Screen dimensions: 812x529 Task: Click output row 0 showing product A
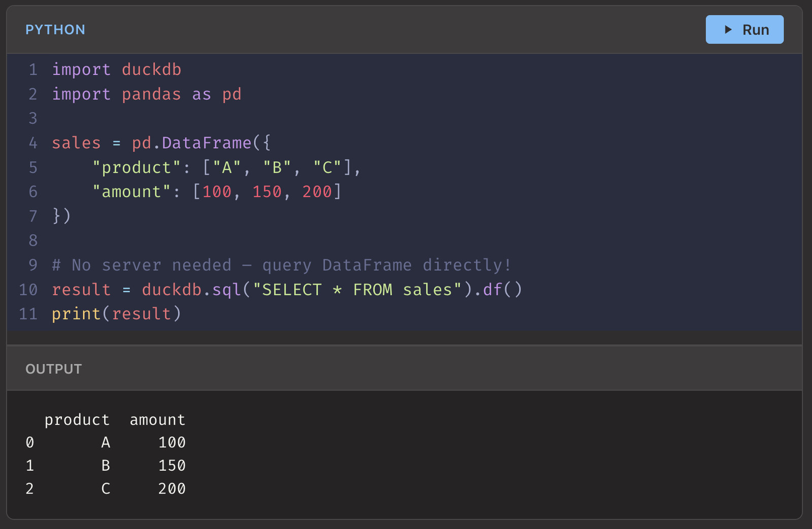[105, 442]
